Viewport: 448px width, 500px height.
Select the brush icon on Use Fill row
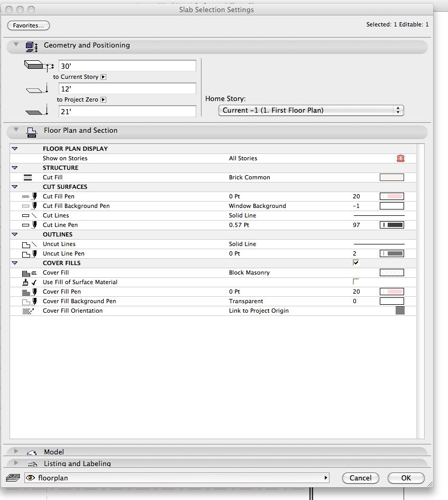pyautogui.click(x=25, y=281)
